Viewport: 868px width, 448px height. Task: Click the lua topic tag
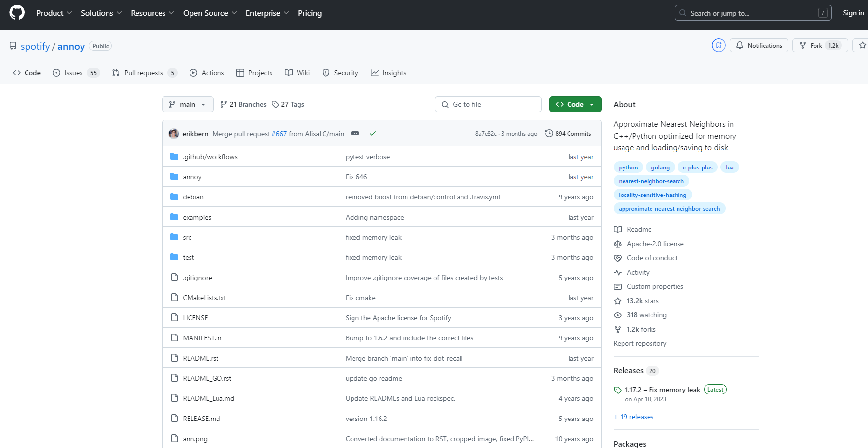[730, 168]
